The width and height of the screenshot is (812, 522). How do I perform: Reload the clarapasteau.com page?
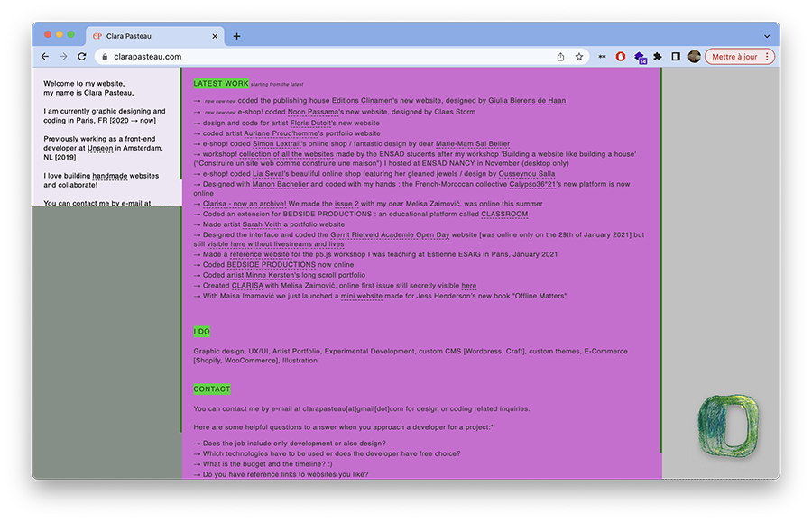pyautogui.click(x=82, y=57)
